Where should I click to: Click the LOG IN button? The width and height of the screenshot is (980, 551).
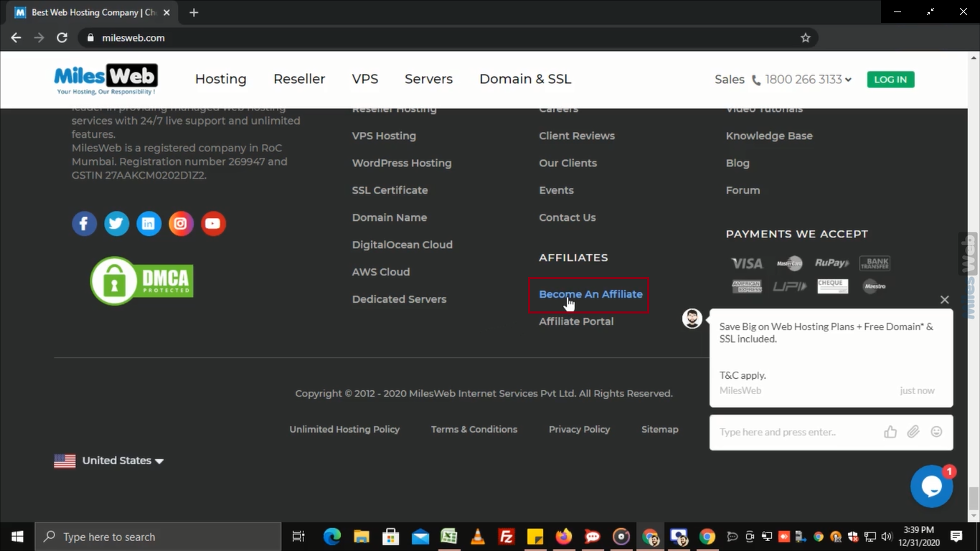[x=890, y=80]
